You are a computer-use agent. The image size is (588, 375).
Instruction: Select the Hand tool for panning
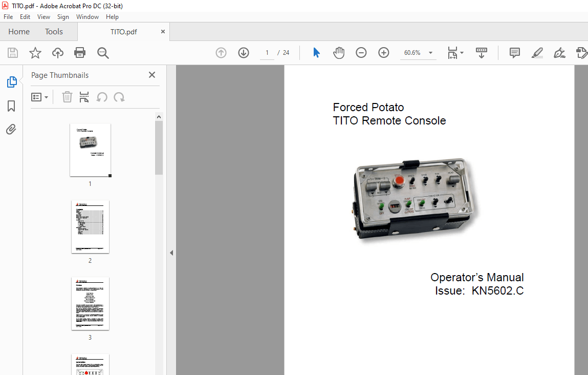338,52
